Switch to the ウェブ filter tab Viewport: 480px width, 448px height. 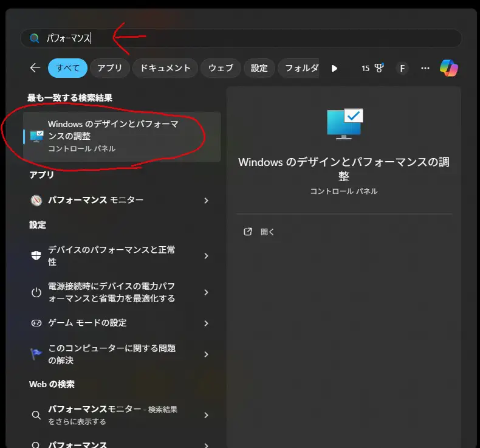coord(221,68)
